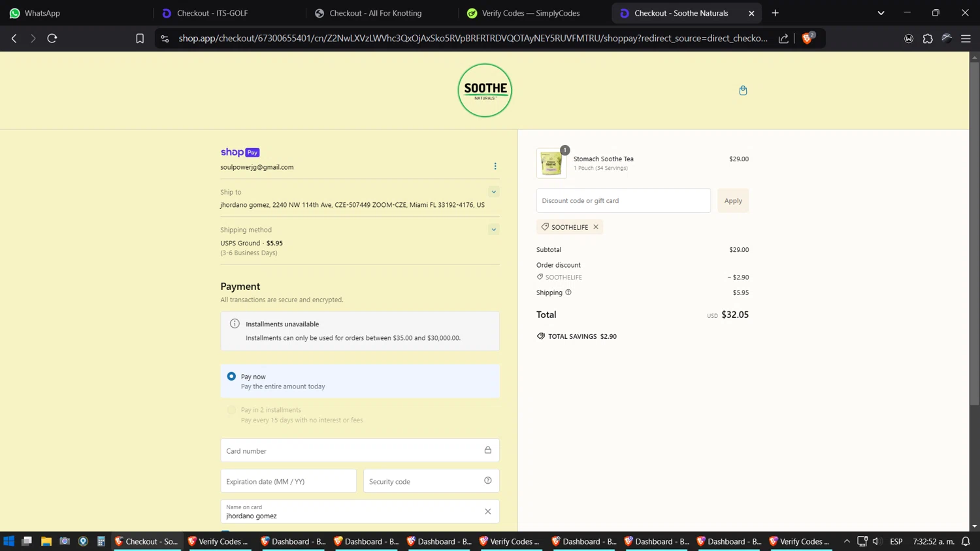Click the Shop Pay logo
Viewport: 980px width, 551px height.
240,152
